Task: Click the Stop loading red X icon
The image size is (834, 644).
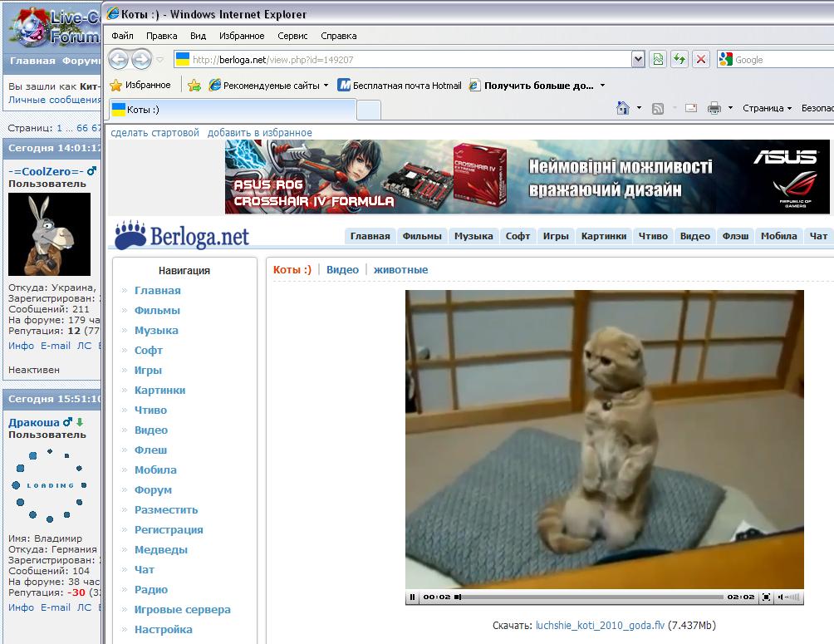Action: pos(701,60)
